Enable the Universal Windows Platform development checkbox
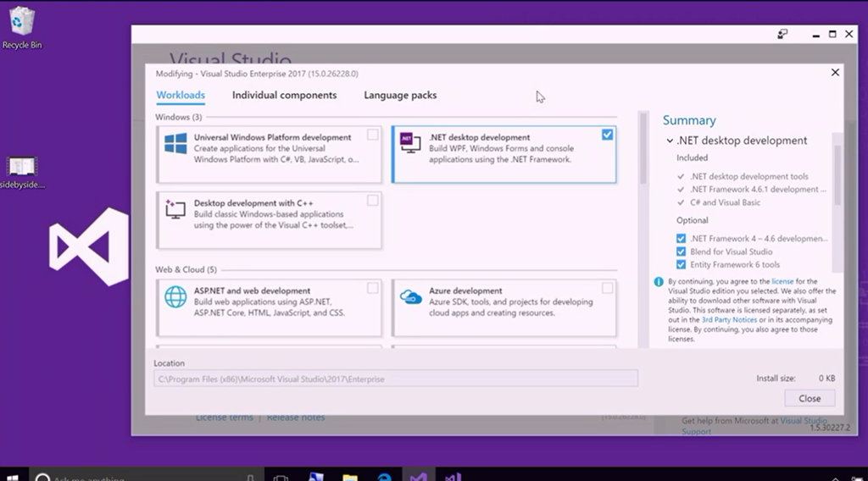This screenshot has height=481, width=868. point(373,135)
